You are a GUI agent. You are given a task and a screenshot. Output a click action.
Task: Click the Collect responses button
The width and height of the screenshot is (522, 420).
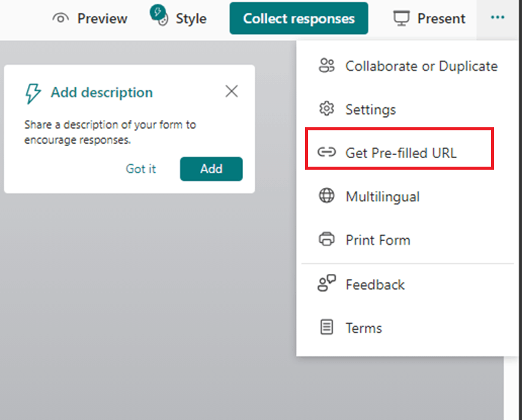click(299, 18)
